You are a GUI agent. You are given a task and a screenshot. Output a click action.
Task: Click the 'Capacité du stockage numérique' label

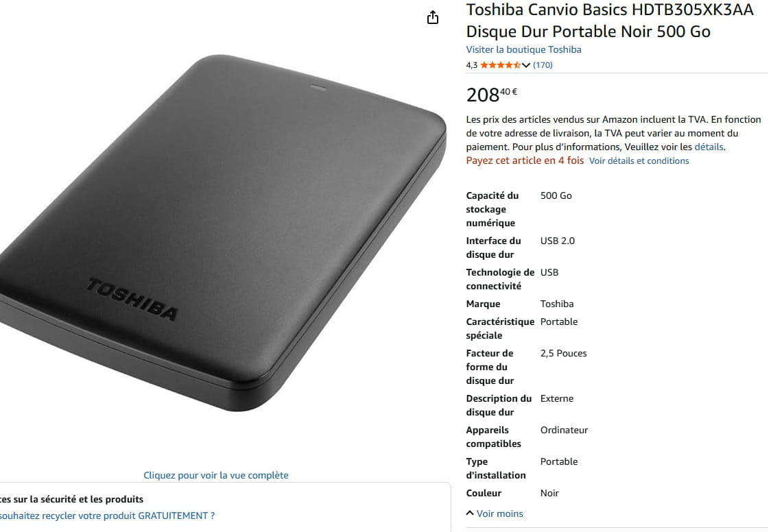[x=493, y=209]
